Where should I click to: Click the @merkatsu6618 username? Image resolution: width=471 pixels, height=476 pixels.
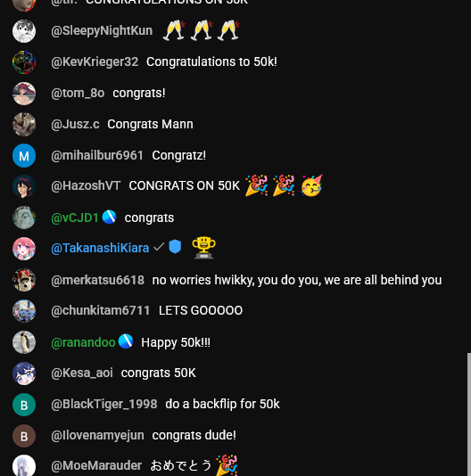(x=97, y=280)
